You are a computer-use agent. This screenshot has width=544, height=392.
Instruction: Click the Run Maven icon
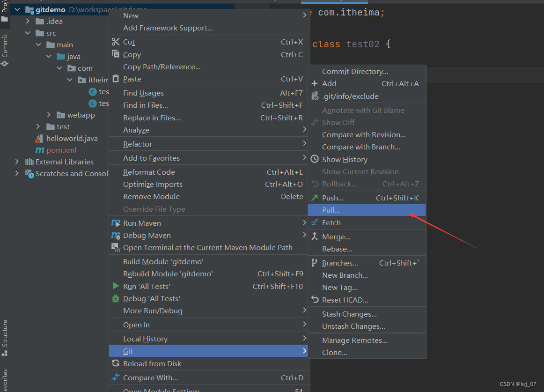(x=116, y=223)
